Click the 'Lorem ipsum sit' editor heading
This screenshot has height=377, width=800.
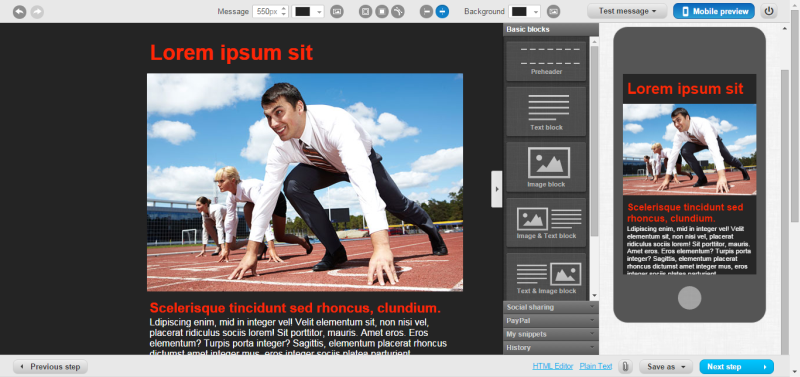(x=231, y=53)
